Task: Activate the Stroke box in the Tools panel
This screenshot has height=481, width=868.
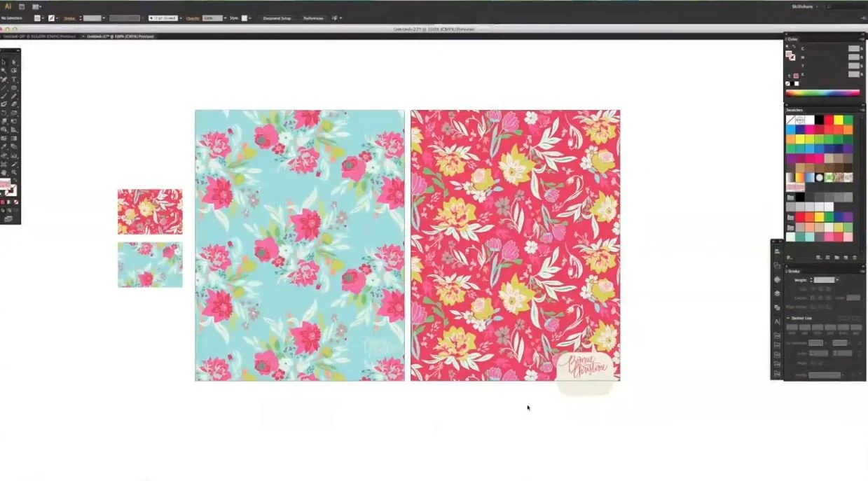Action: tap(14, 192)
